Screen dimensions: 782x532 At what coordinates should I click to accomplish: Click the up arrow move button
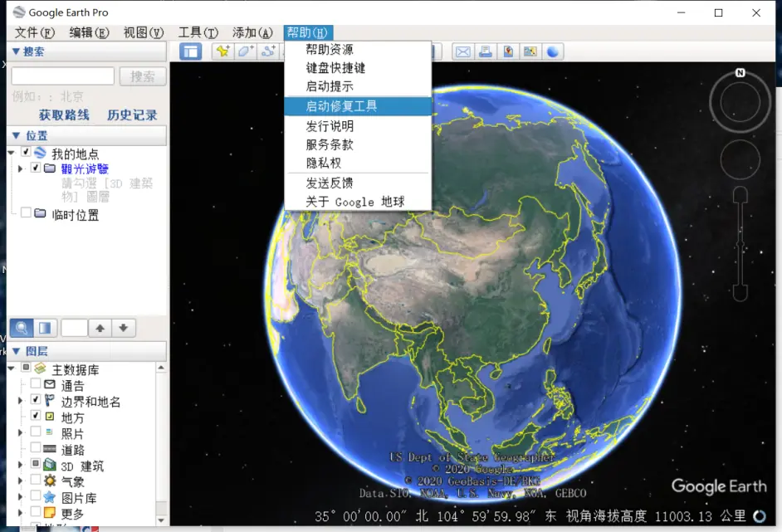pyautogui.click(x=100, y=328)
